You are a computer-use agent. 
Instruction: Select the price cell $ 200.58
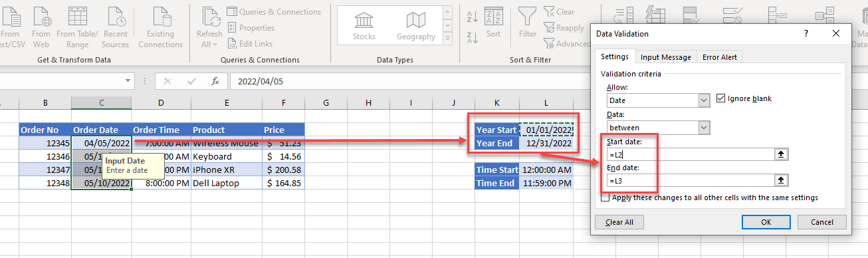point(283,170)
